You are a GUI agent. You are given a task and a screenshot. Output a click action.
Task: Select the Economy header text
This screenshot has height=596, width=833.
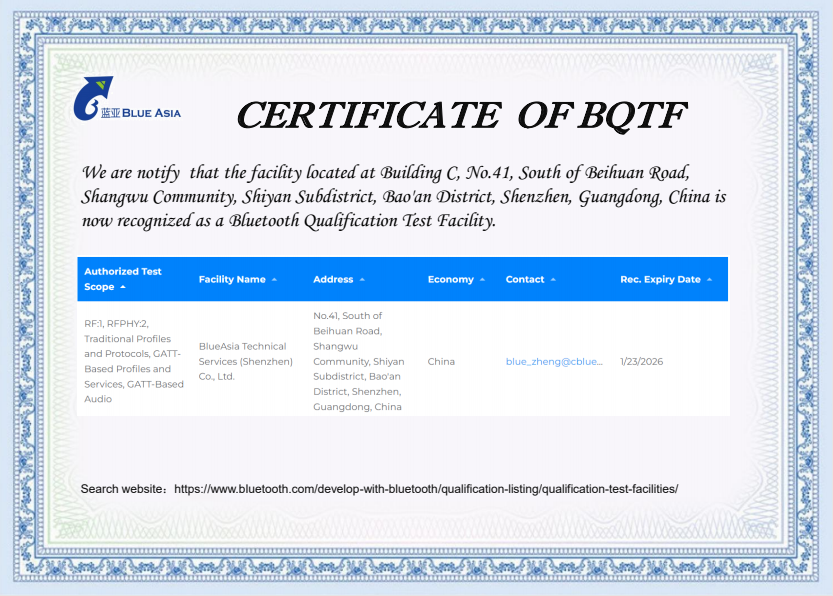(450, 279)
